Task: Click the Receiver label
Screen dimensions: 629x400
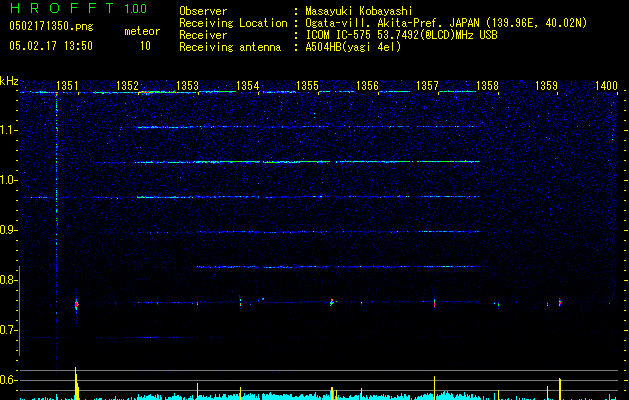Action: tap(203, 35)
